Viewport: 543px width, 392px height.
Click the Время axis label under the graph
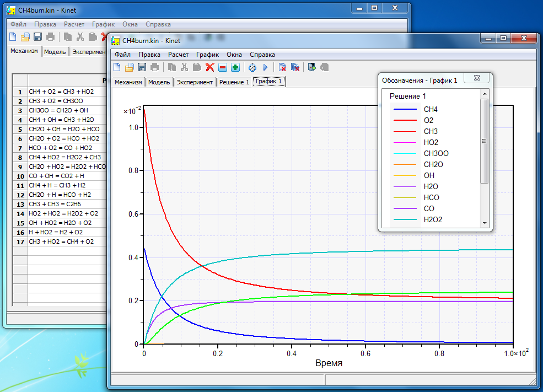[329, 363]
